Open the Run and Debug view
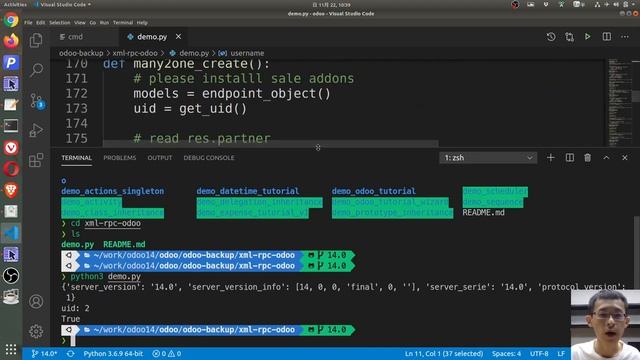Viewport: 640px width, 360px height. click(x=36, y=130)
